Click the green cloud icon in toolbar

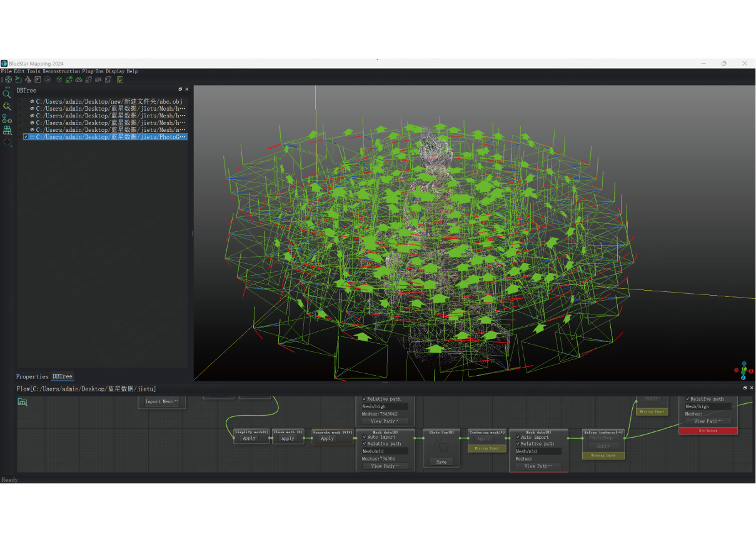coord(79,79)
